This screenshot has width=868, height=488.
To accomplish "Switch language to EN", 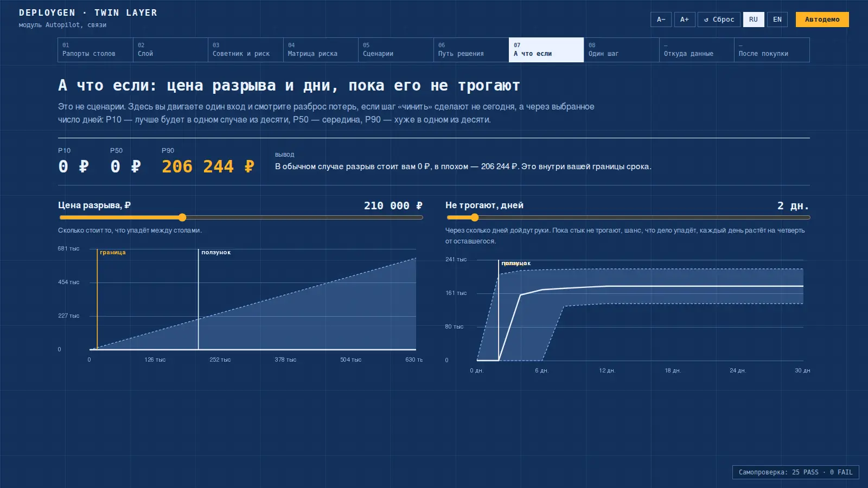I will (x=777, y=20).
